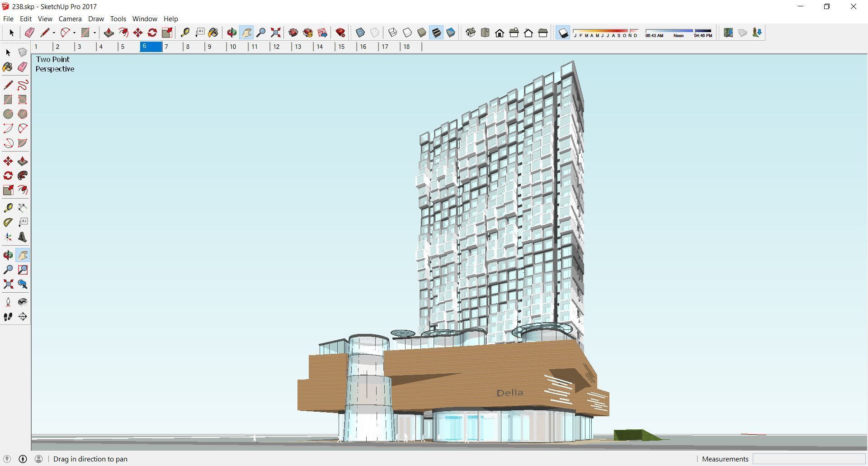
Task: Click the 'Drag in direction to pan' status text
Action: point(90,459)
